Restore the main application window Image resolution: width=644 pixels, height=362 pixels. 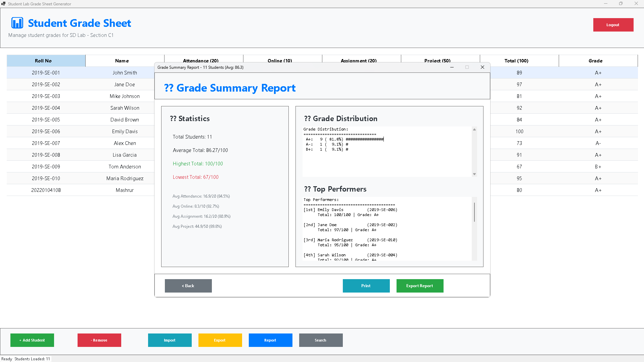(x=621, y=4)
